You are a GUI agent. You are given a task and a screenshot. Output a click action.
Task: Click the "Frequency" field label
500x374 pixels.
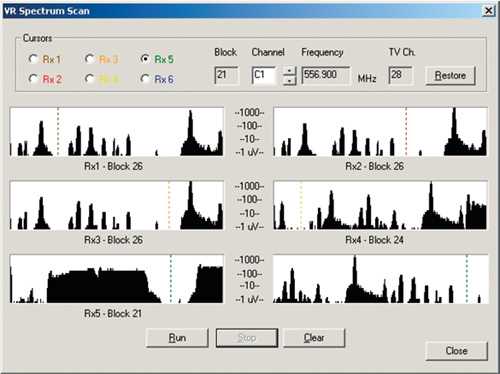pos(322,52)
